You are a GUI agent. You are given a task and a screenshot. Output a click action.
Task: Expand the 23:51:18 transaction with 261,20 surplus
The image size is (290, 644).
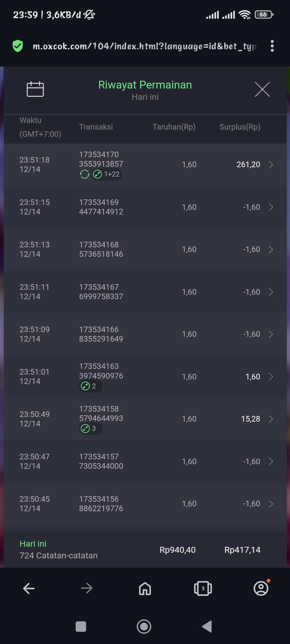click(x=271, y=164)
